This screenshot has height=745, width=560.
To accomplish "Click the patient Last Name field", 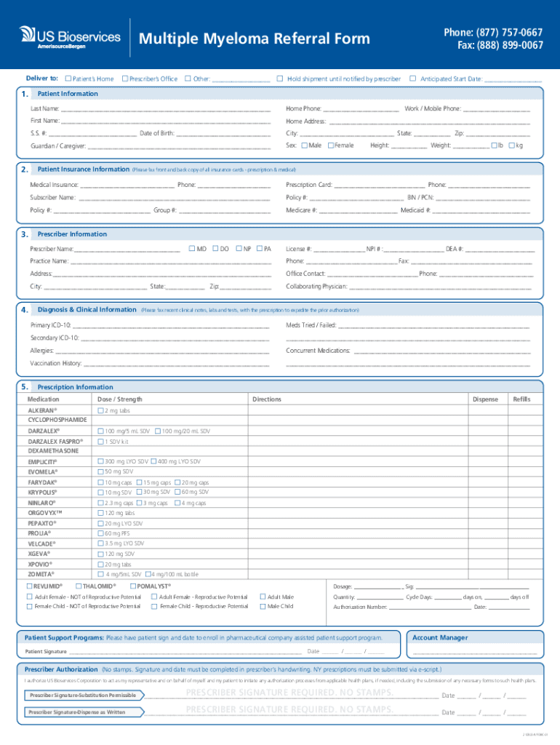I will tap(166, 109).
